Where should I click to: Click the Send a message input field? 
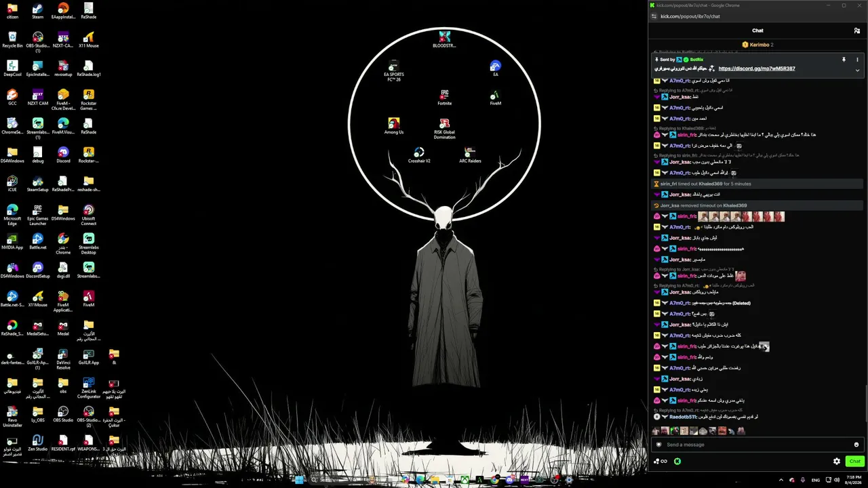[757, 445]
